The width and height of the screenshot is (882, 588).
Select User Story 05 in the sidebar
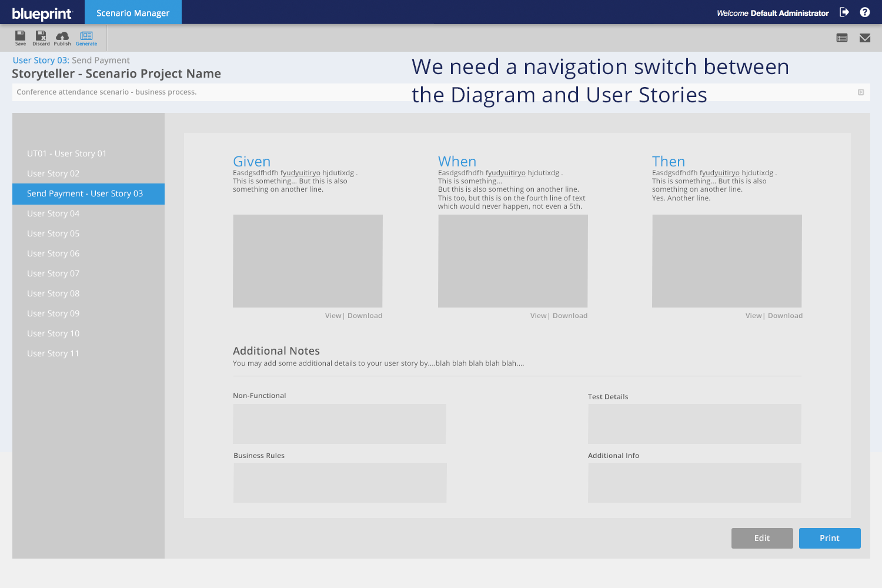click(x=88, y=233)
